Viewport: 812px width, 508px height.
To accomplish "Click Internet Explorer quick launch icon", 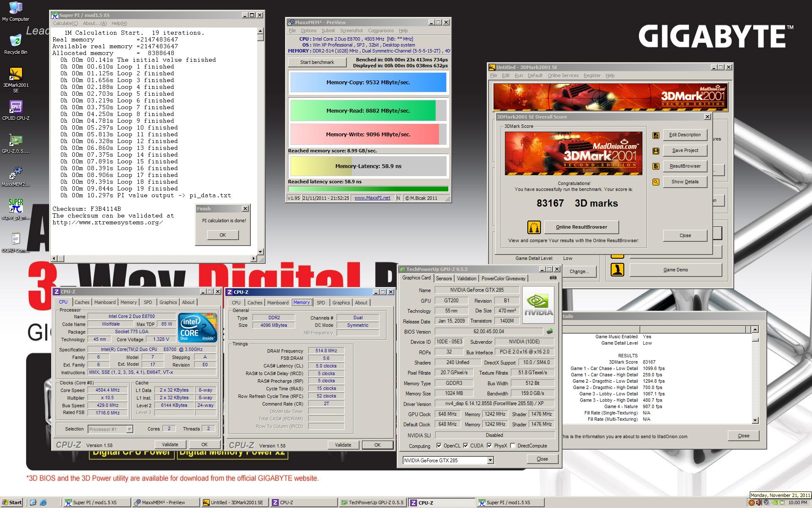I will click(x=44, y=502).
